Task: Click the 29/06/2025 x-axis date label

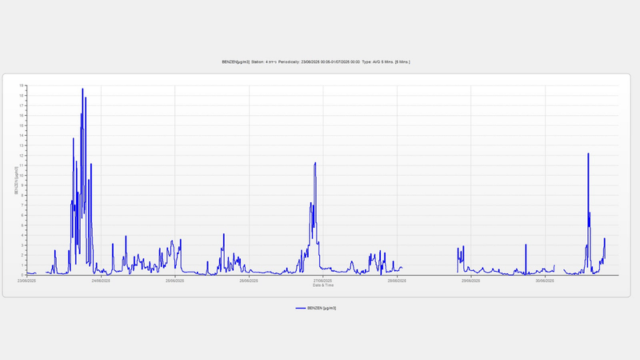Action: click(471, 281)
